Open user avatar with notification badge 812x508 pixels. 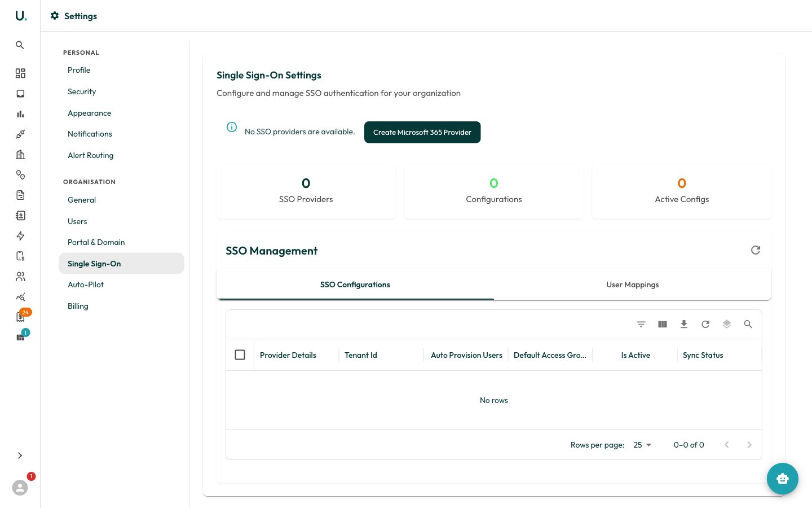(20, 488)
